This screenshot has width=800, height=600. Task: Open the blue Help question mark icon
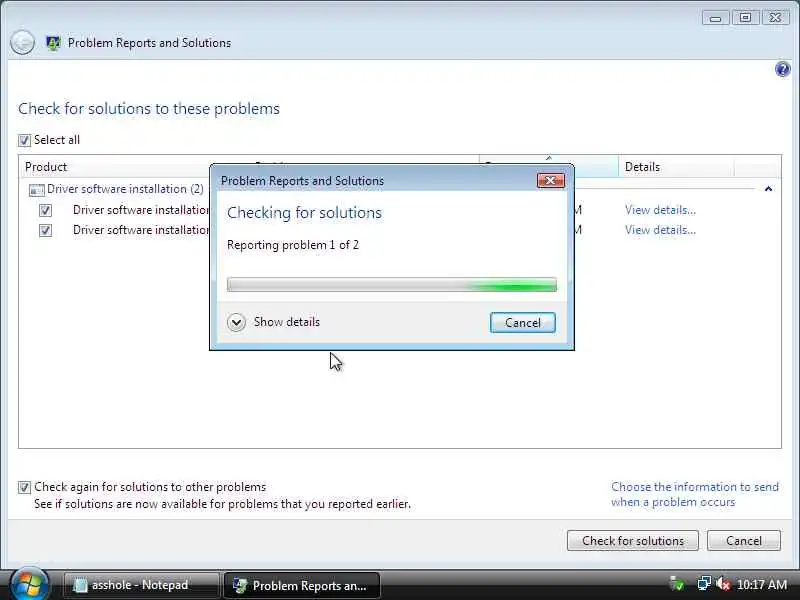click(782, 69)
